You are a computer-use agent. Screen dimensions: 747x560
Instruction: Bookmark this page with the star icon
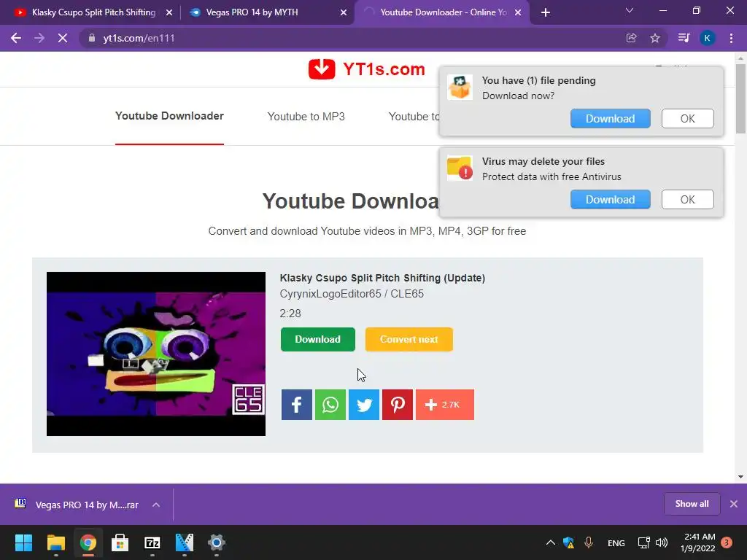pyautogui.click(x=655, y=38)
